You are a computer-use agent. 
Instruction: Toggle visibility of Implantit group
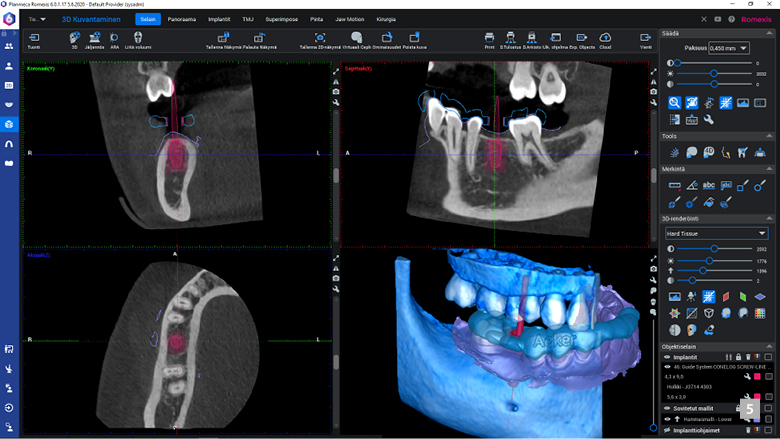[x=667, y=357]
